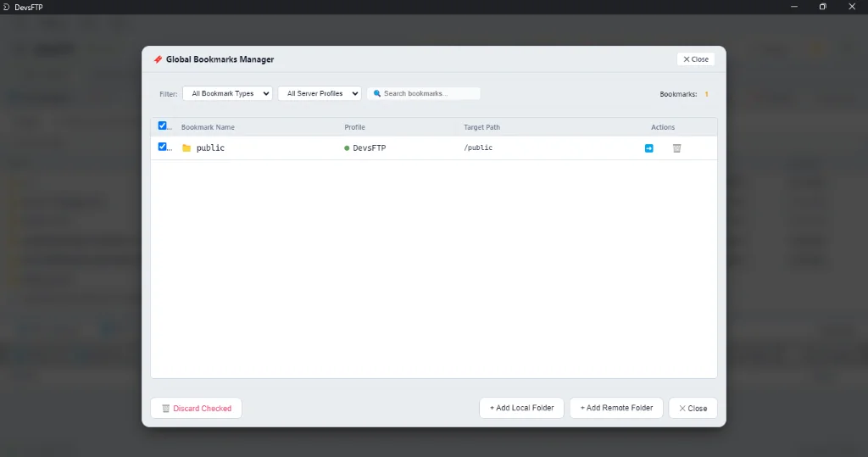The width and height of the screenshot is (868, 457).
Task: Delete the public bookmark using the trash icon
Action: (676, 148)
